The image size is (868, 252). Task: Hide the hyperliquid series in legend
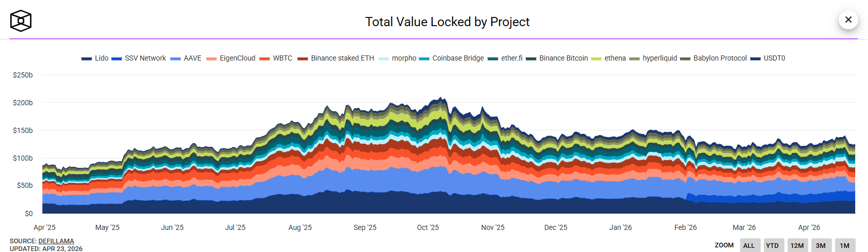[x=653, y=58]
